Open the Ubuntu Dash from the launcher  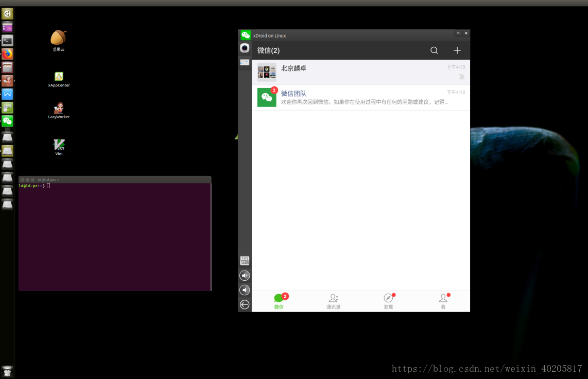click(8, 14)
